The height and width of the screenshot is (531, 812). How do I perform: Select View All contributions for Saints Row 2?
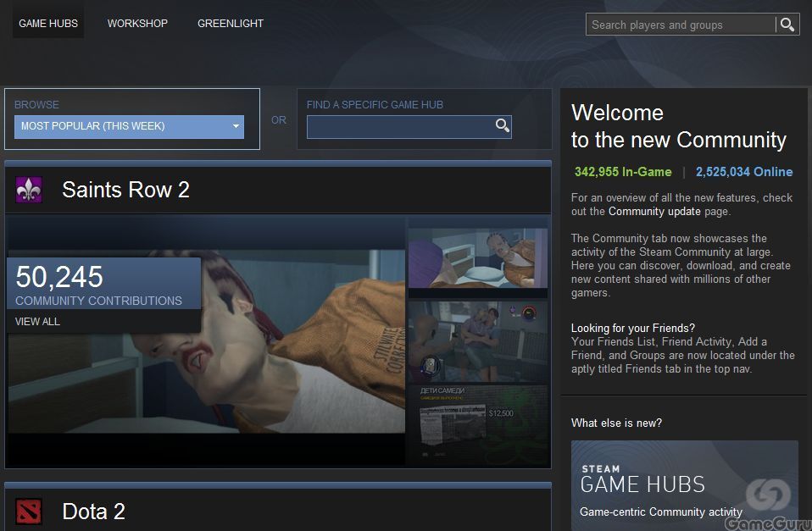click(37, 322)
